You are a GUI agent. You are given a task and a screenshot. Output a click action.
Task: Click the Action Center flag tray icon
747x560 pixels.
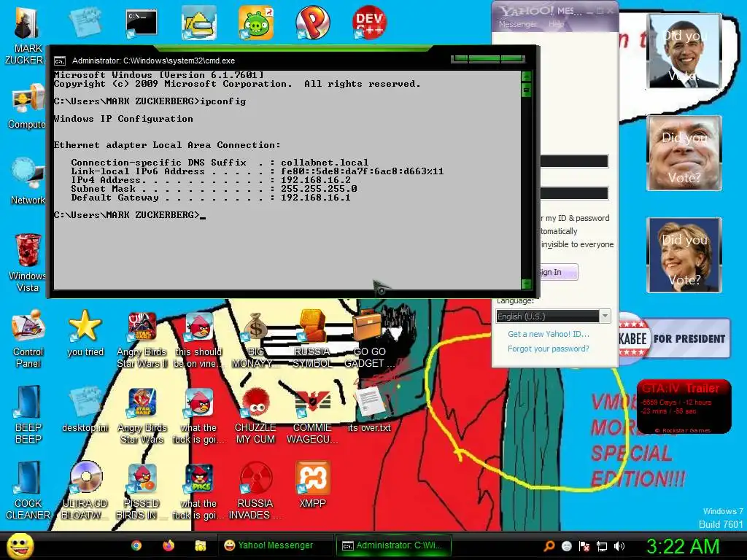tap(584, 546)
